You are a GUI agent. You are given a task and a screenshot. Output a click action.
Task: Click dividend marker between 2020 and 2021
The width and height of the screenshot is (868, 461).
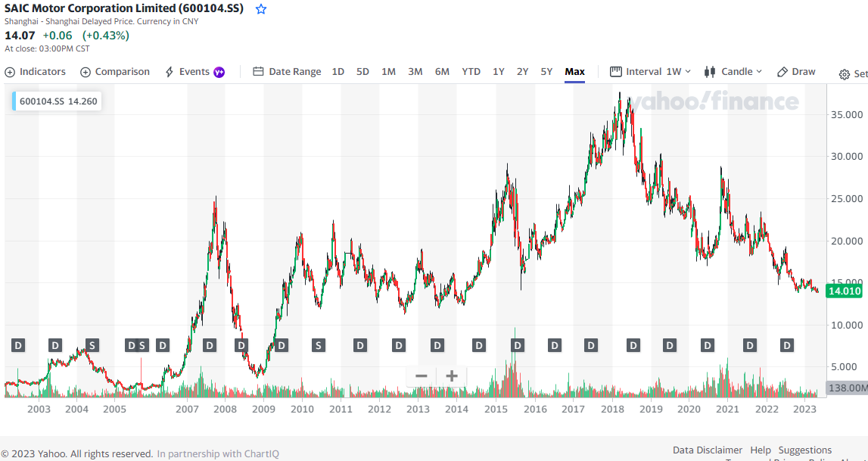708,346
